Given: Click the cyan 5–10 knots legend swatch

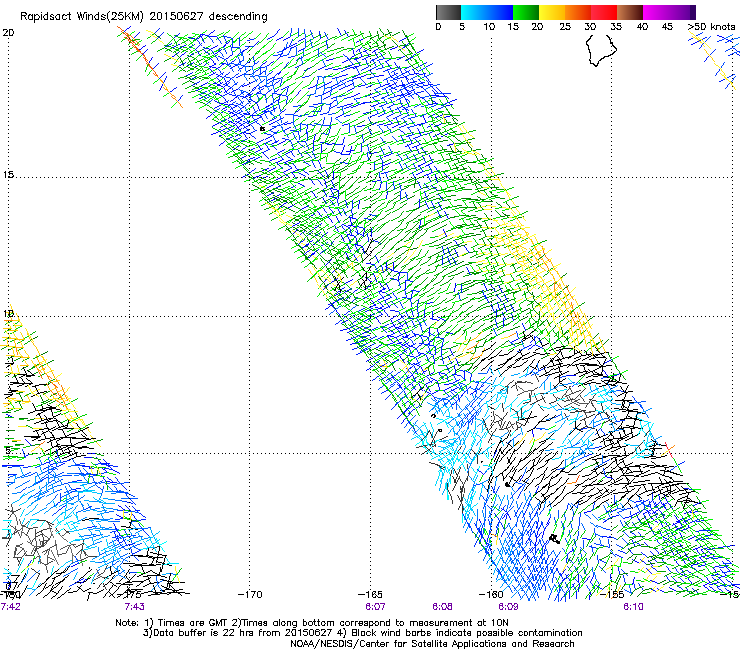Looking at the screenshot, I should pyautogui.click(x=474, y=12).
